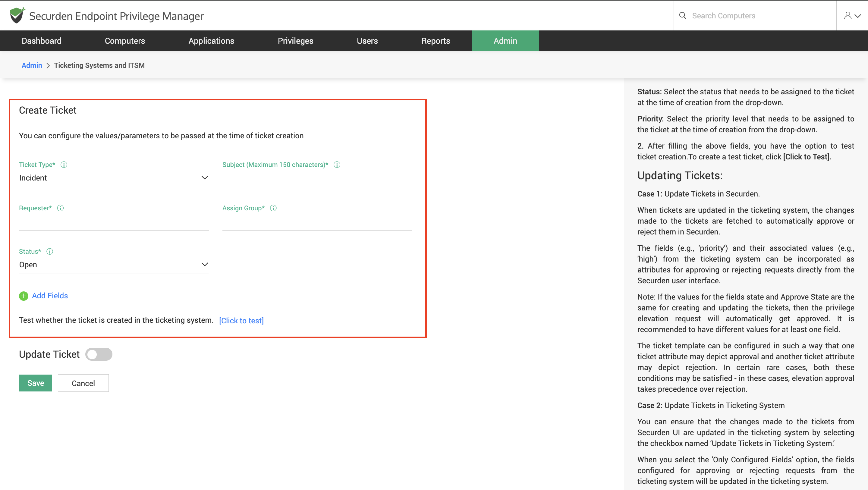Click the Save button
This screenshot has height=490, width=868.
[x=36, y=383]
